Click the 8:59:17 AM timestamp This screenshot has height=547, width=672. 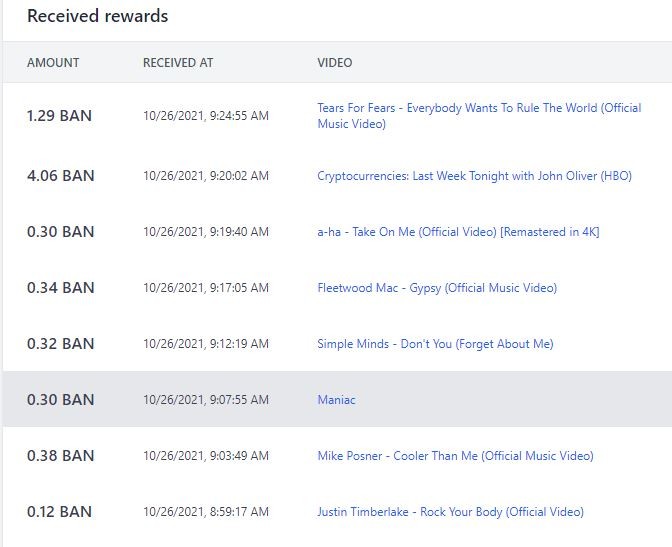[206, 512]
